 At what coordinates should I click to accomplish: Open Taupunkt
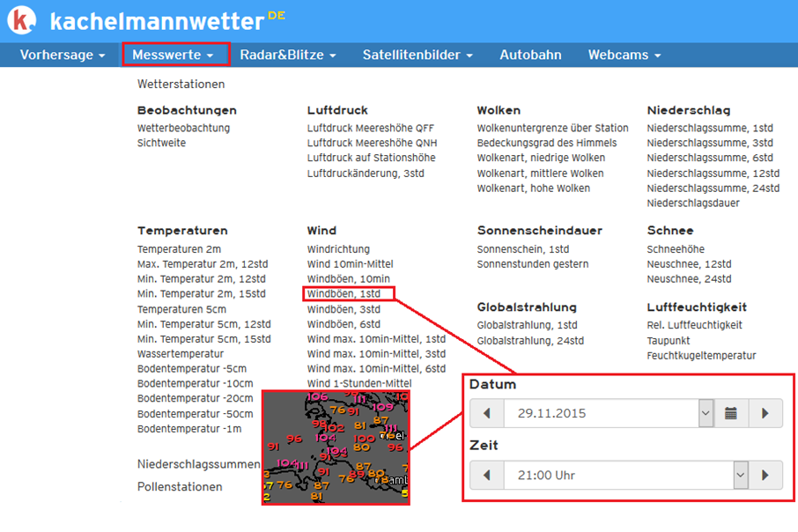pos(669,341)
